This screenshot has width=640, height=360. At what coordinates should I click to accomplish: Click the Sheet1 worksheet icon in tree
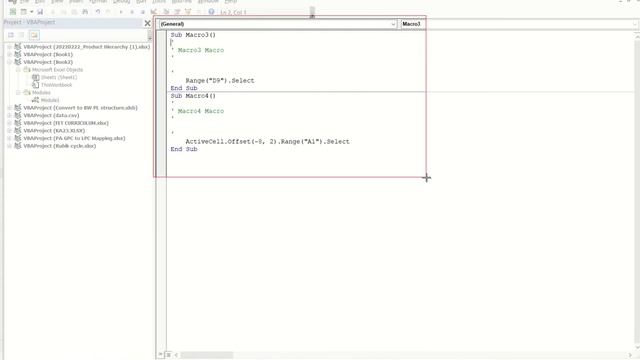[x=36, y=77]
